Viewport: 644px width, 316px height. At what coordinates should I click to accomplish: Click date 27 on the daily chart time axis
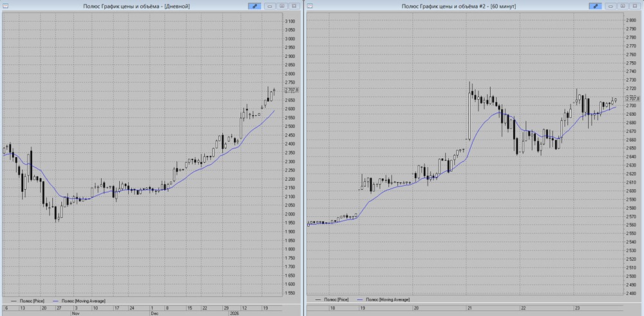59,308
